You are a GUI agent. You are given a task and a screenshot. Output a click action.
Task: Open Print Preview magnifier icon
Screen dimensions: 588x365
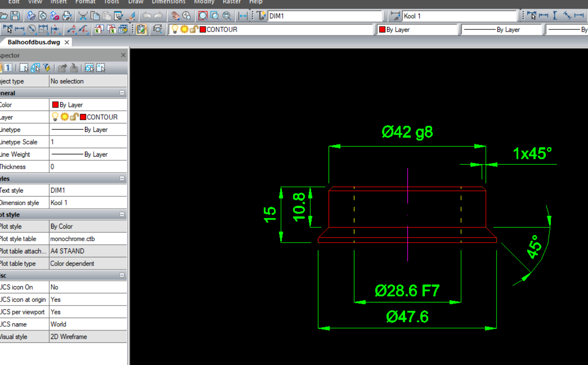click(43, 16)
